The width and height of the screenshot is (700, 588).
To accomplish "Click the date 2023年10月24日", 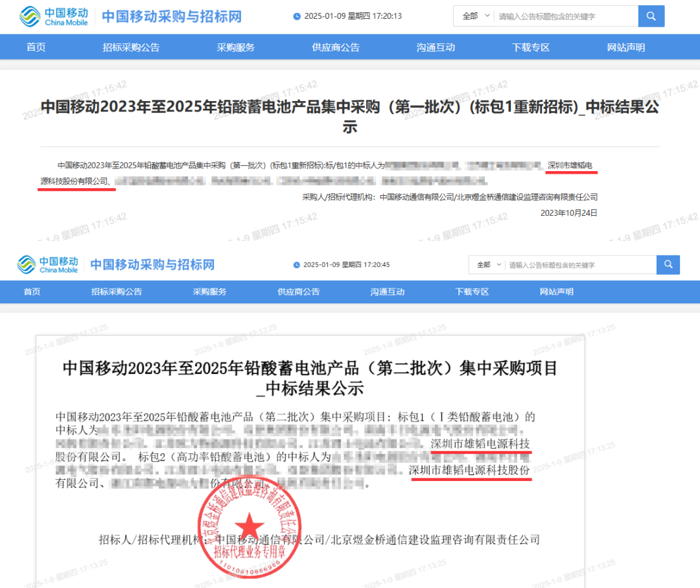I will tap(569, 213).
